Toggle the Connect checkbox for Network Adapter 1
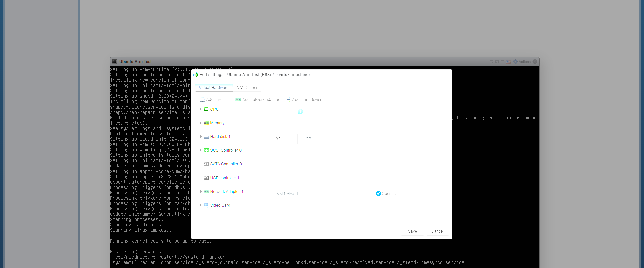644x268 pixels. tap(378, 194)
